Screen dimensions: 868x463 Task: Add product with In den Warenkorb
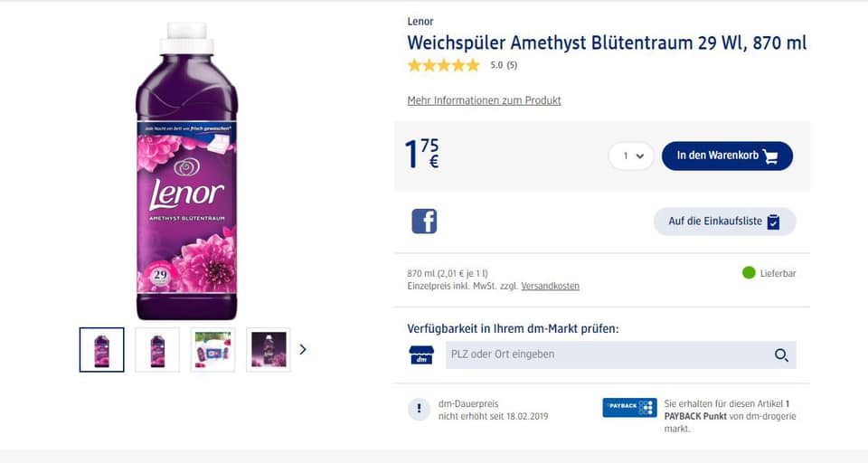pos(727,156)
